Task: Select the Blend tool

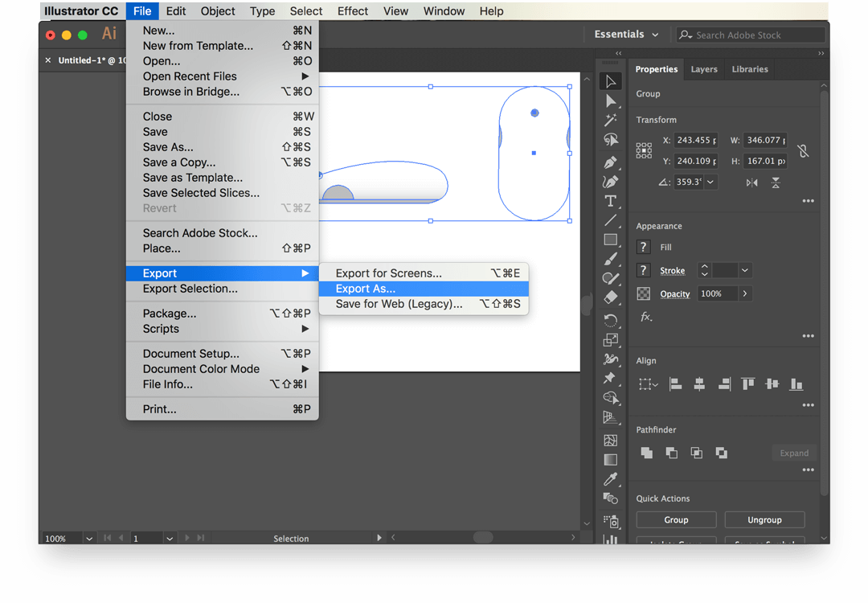Action: [611, 498]
